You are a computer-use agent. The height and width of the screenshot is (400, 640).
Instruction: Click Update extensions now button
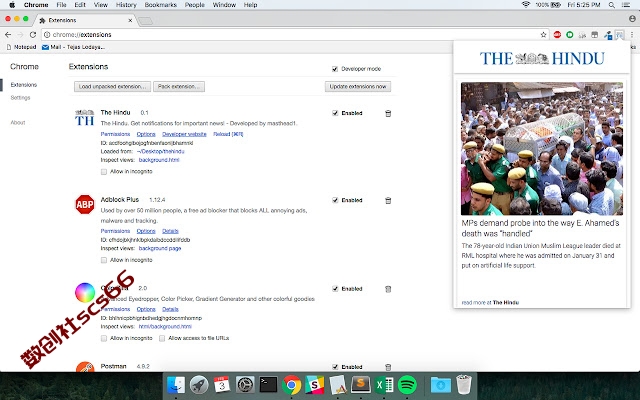click(358, 87)
